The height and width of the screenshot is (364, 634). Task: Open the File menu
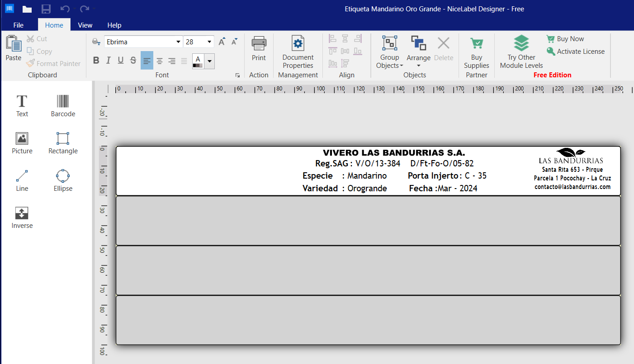coord(19,25)
